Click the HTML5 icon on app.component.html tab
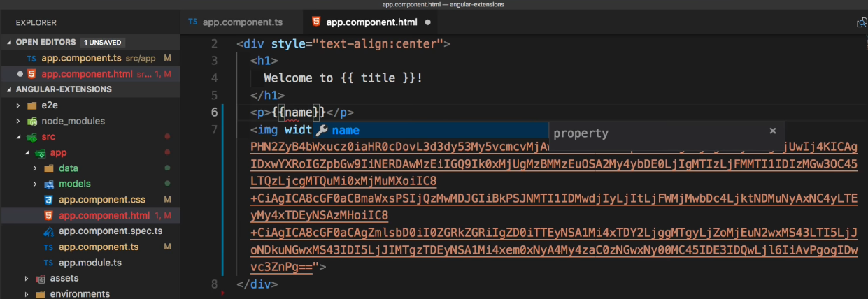This screenshot has height=299, width=868. point(316,22)
